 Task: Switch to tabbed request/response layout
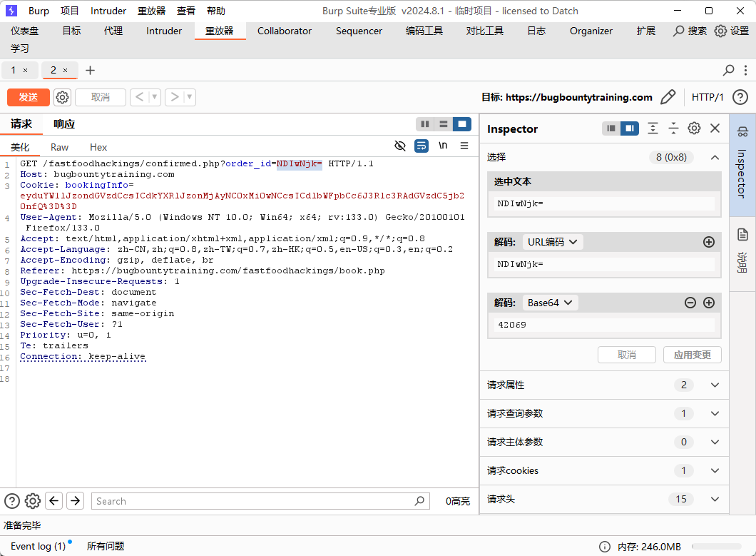[462, 124]
